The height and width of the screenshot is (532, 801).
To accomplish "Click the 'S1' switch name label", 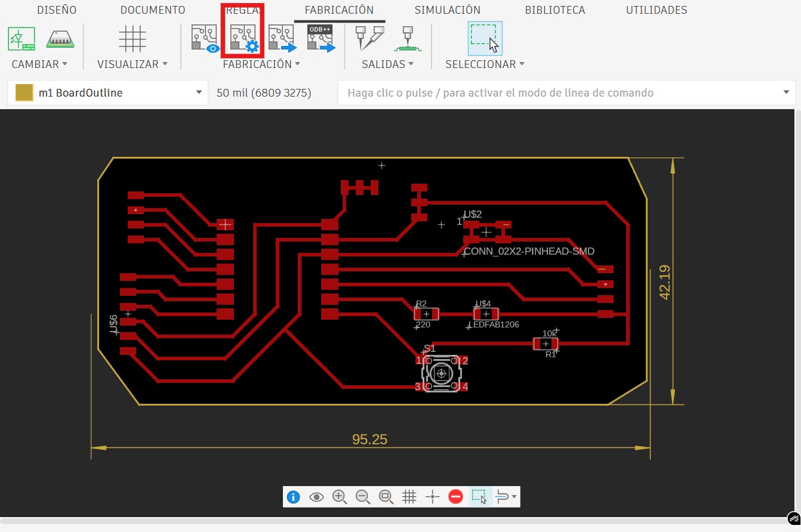I will pyautogui.click(x=430, y=348).
